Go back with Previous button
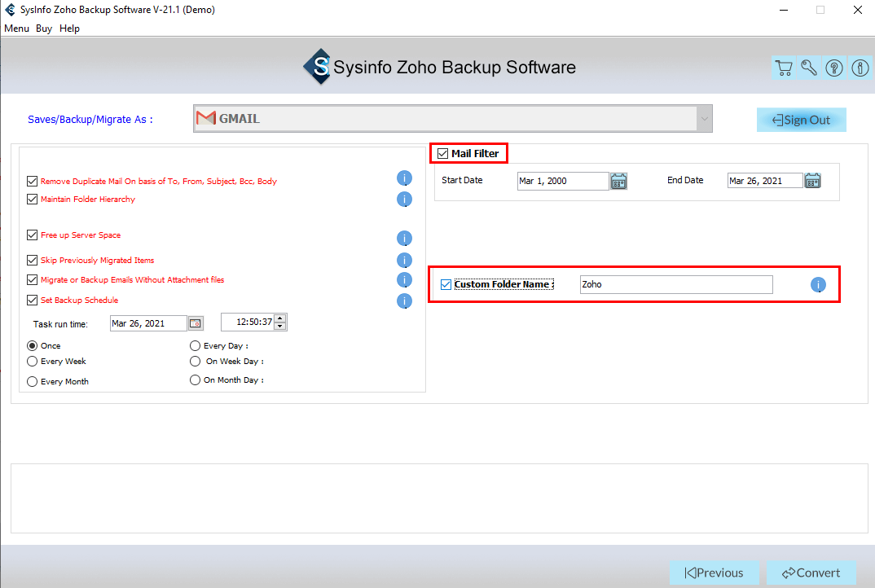The width and height of the screenshot is (875, 588). (715, 573)
